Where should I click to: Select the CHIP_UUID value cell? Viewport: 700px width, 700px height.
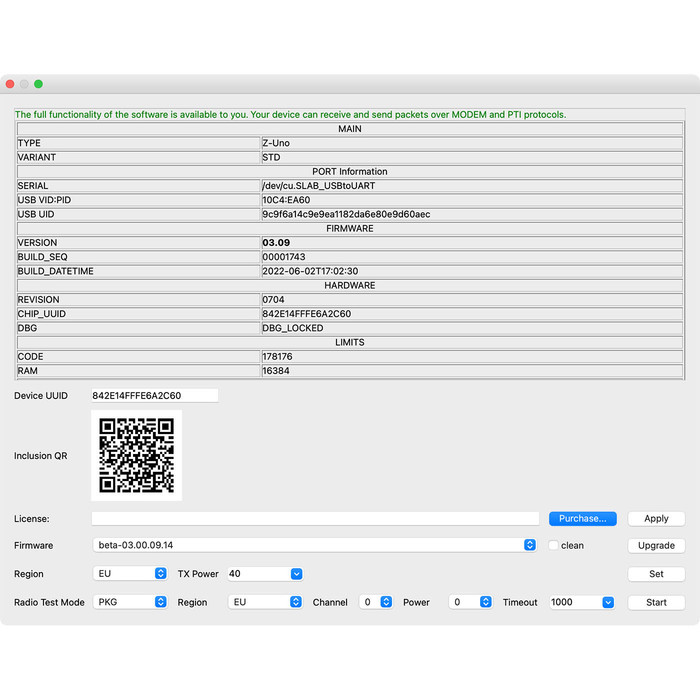471,314
